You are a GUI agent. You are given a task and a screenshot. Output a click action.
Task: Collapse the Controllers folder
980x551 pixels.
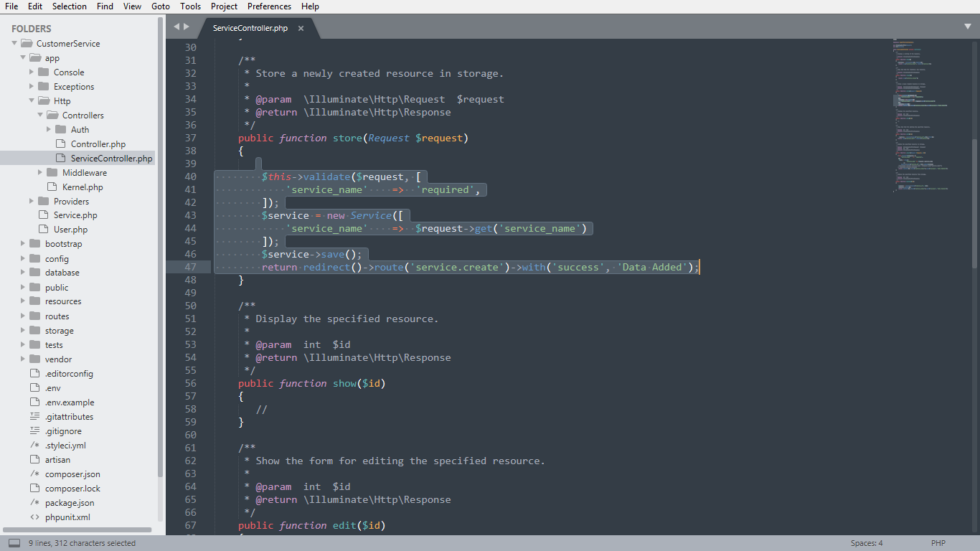[x=40, y=116]
